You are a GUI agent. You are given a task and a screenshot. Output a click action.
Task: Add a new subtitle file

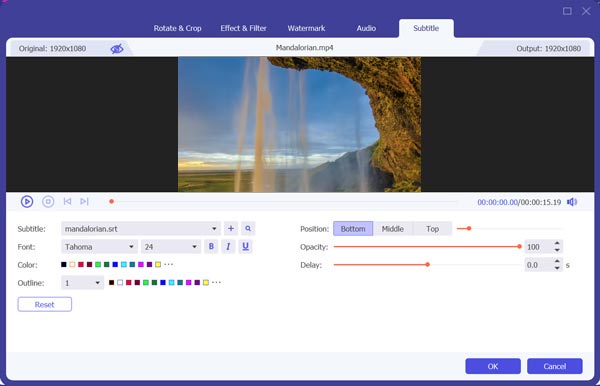[x=231, y=229]
